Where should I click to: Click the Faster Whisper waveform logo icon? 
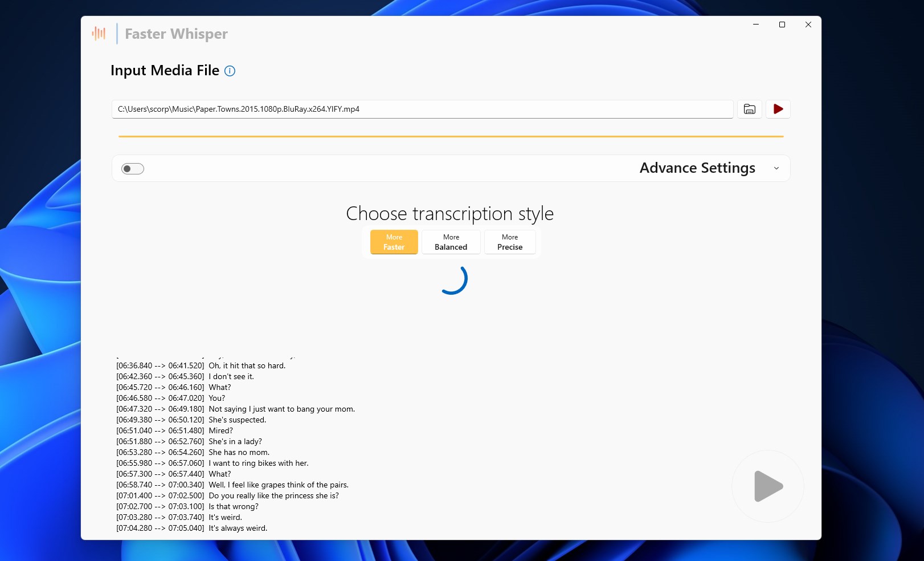[x=99, y=34]
